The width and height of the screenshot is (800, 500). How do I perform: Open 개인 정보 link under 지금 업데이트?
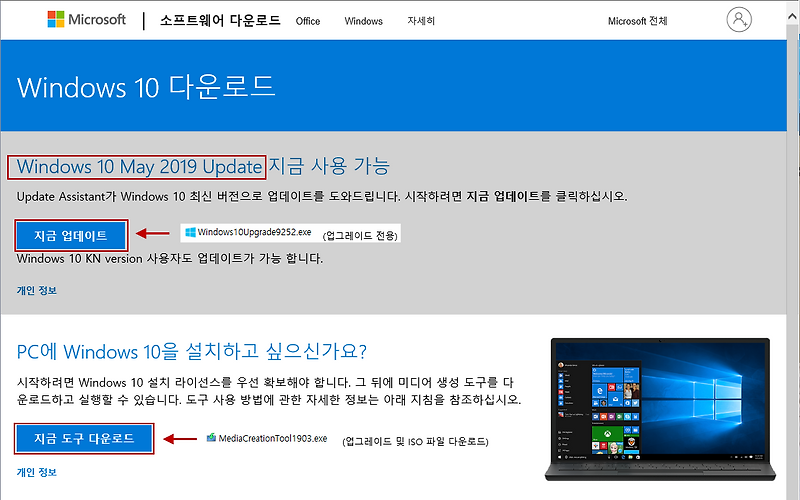coord(37,290)
